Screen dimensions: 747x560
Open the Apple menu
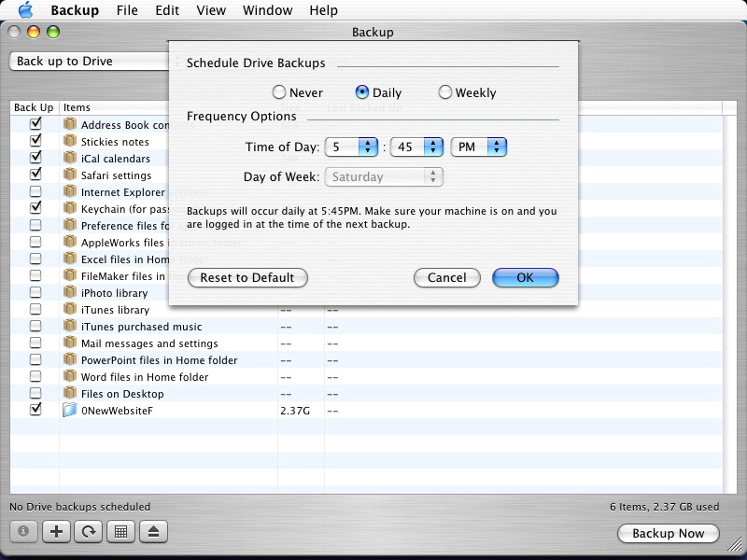coord(25,10)
